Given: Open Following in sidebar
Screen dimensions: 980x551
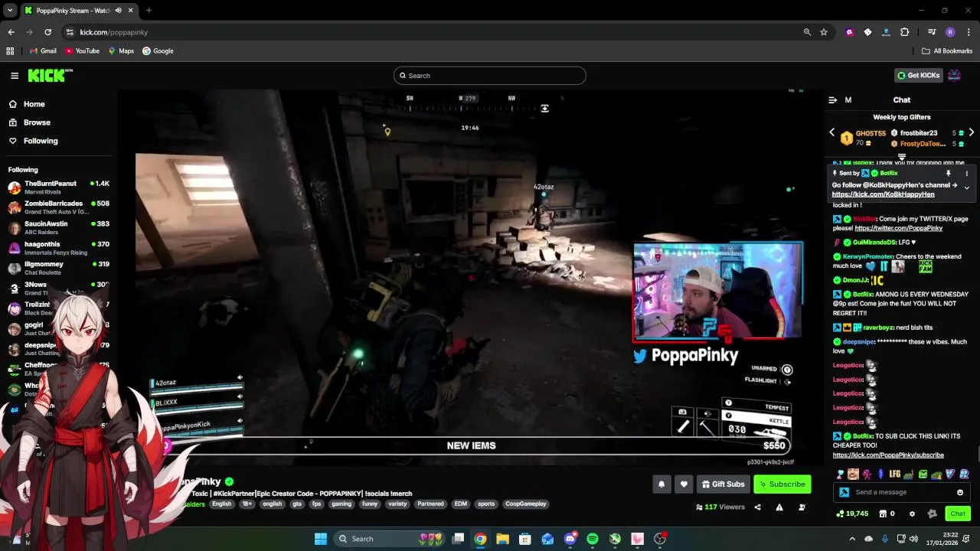Looking at the screenshot, I should pyautogui.click(x=33, y=141).
